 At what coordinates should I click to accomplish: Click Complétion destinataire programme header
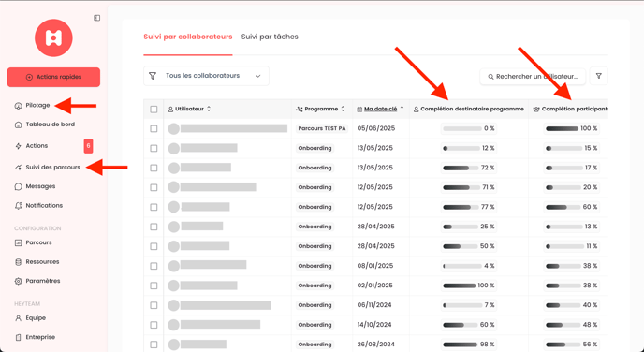tap(469, 109)
